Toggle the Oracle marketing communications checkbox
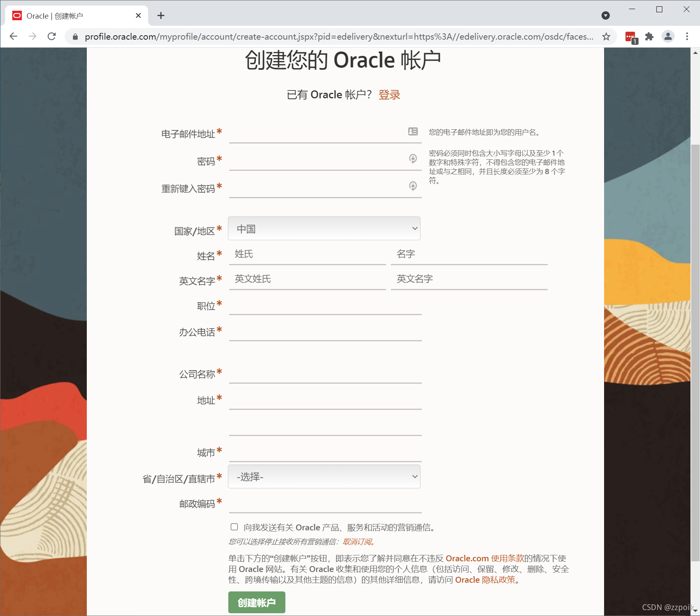This screenshot has width=700, height=616. [x=234, y=527]
